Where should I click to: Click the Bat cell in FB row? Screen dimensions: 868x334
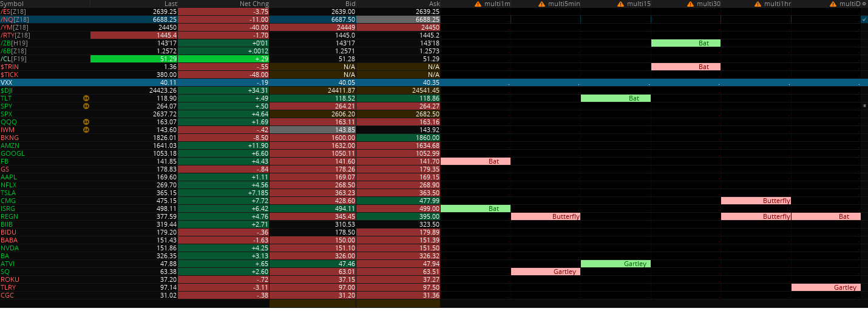pyautogui.click(x=475, y=161)
